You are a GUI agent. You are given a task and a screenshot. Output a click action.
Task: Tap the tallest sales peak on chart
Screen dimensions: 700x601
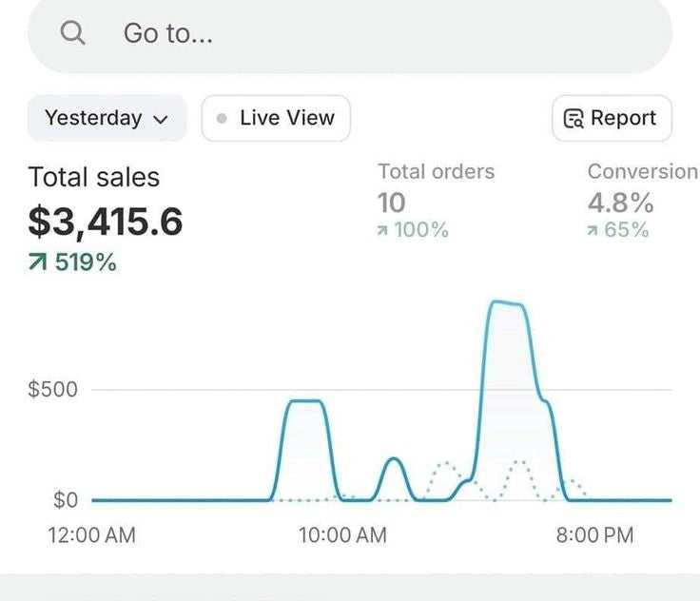point(506,303)
